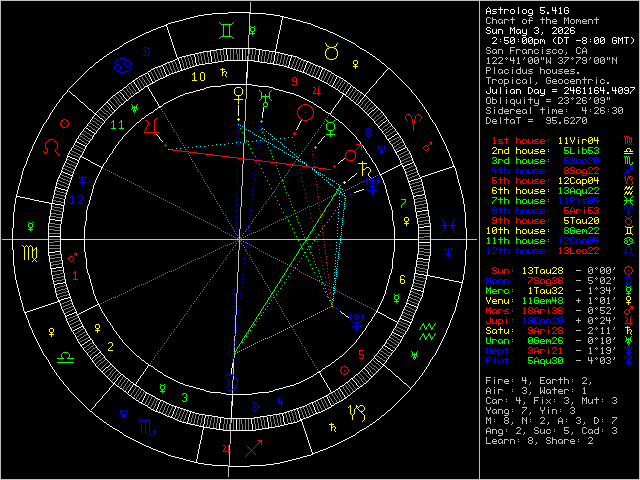Click the 'Learn: 8, Share: 2' summary line

[x=539, y=441]
